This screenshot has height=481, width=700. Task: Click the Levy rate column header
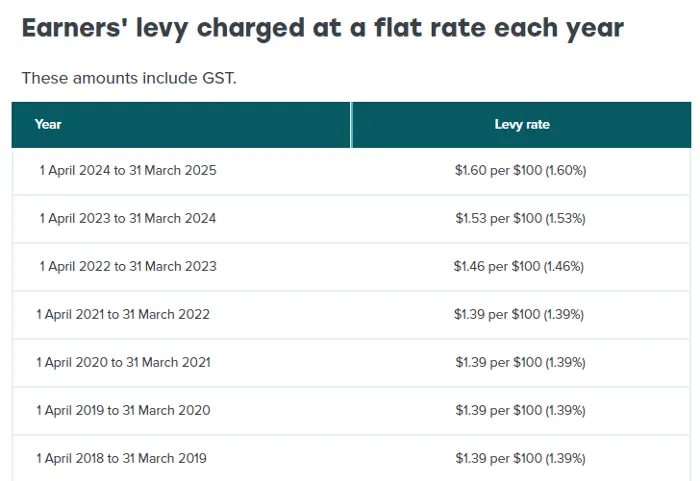pos(522,124)
